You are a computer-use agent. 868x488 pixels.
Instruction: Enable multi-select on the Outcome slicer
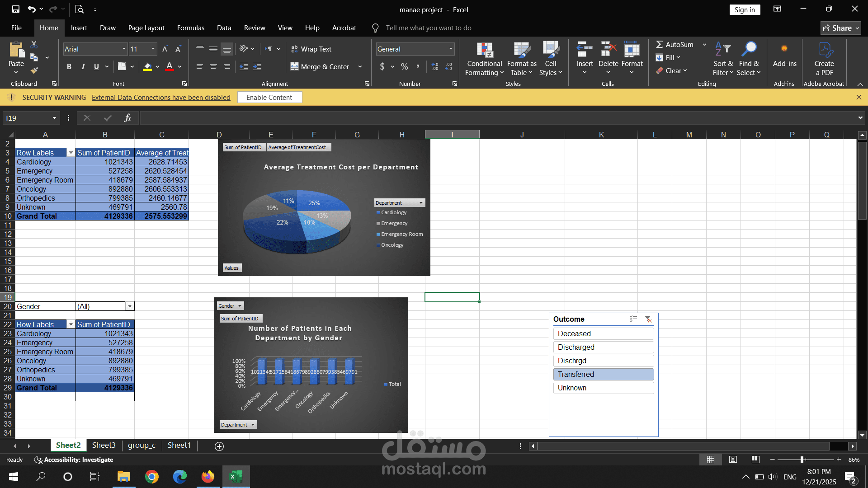coord(634,319)
